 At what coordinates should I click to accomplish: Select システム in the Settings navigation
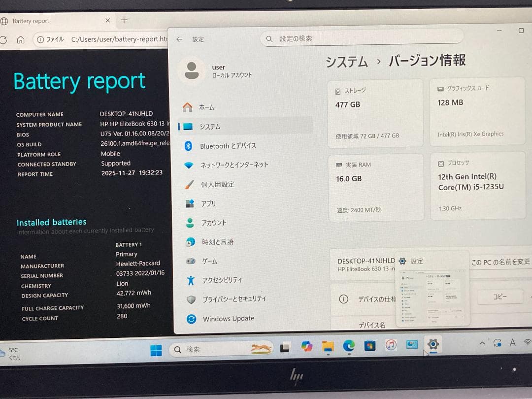point(211,127)
